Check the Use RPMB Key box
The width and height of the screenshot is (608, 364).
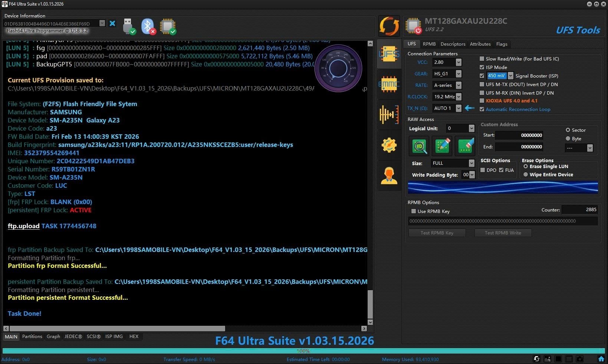point(414,211)
